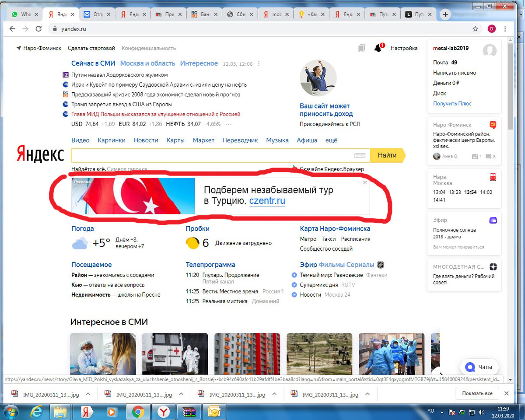Select Интересное news tab
The image size is (525, 420).
(x=199, y=63)
